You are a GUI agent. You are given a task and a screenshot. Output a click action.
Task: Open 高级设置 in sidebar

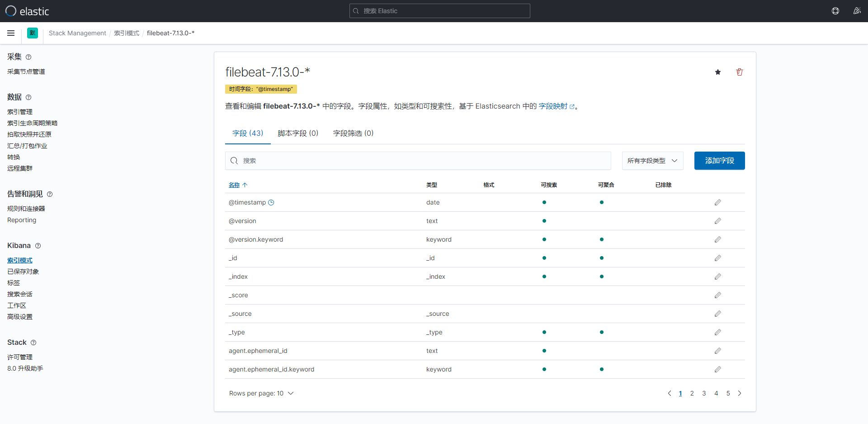(x=20, y=317)
